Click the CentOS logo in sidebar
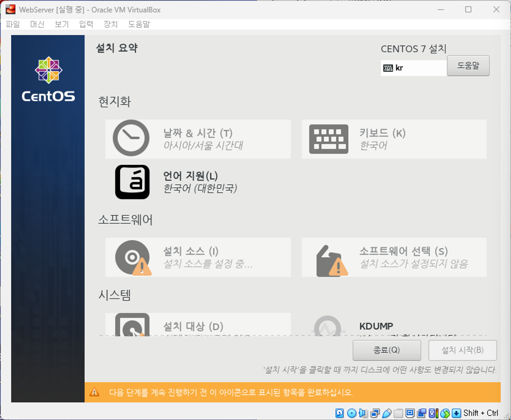This screenshot has width=511, height=420. click(48, 79)
